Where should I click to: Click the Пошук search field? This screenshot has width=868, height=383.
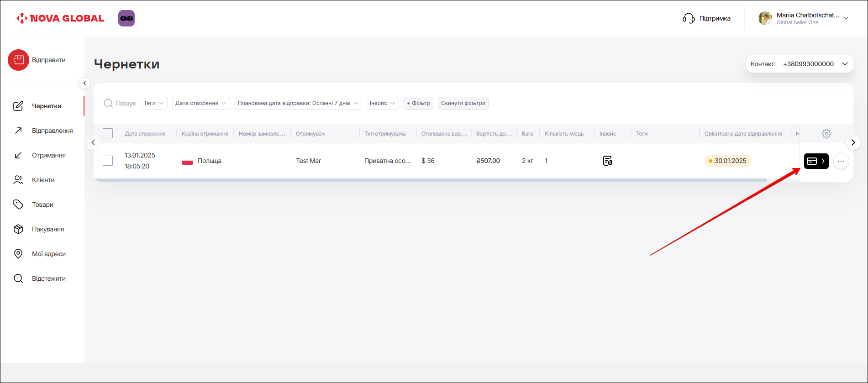126,103
